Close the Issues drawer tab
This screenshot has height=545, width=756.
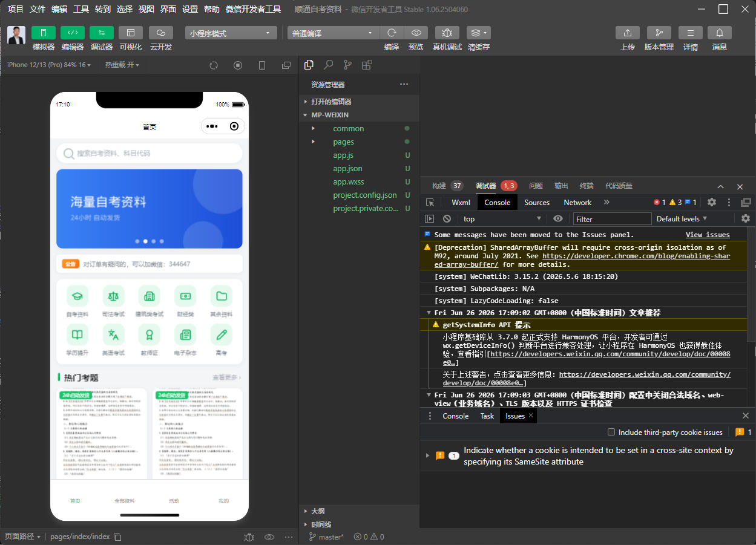pyautogui.click(x=531, y=416)
